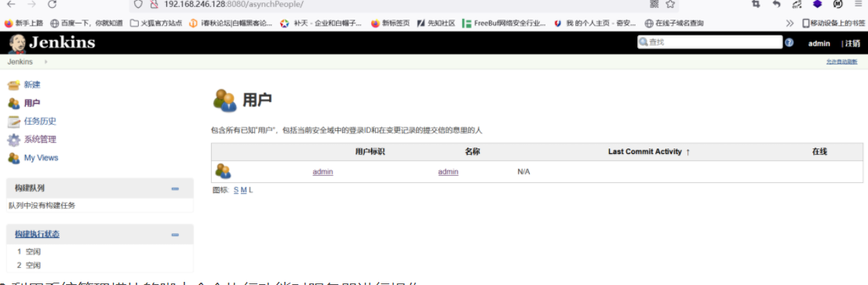Open the Firefox hamburger menu

coord(858,4)
